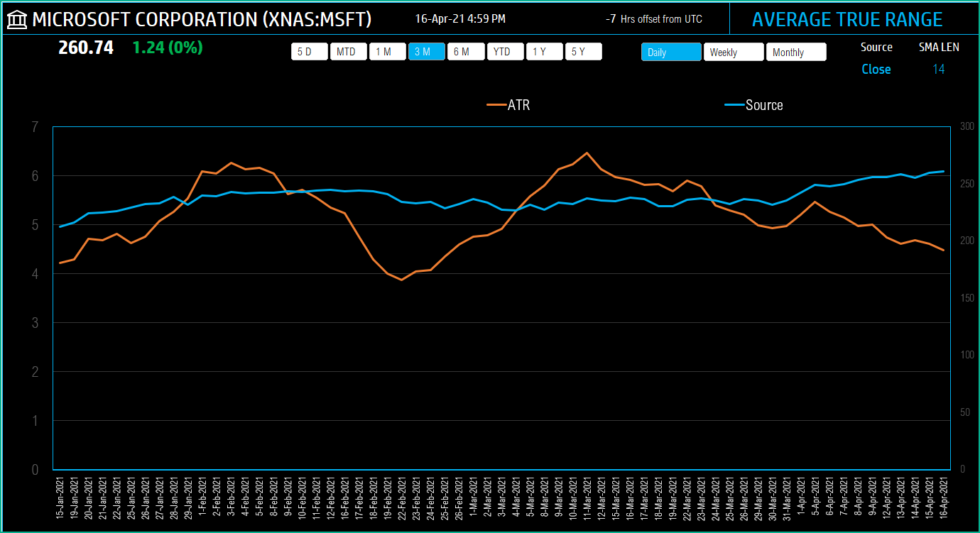Click the left axis value 7
Viewport: 980px width, 533px height.
point(35,127)
